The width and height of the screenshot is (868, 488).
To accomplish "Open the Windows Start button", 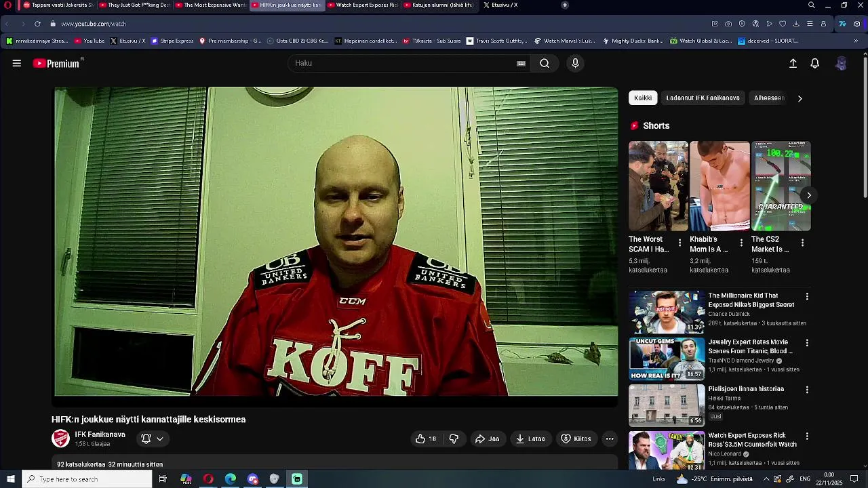I will [11, 479].
